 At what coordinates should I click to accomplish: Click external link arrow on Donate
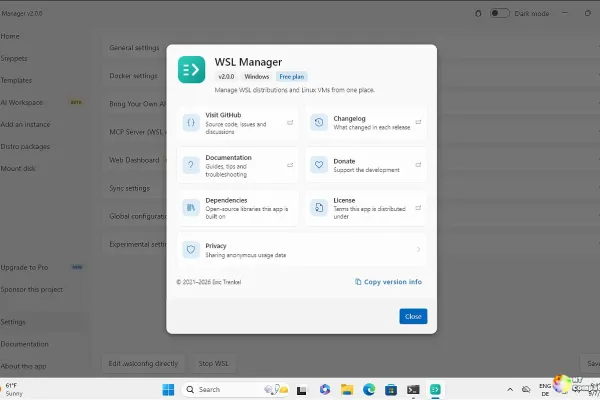[x=418, y=165]
